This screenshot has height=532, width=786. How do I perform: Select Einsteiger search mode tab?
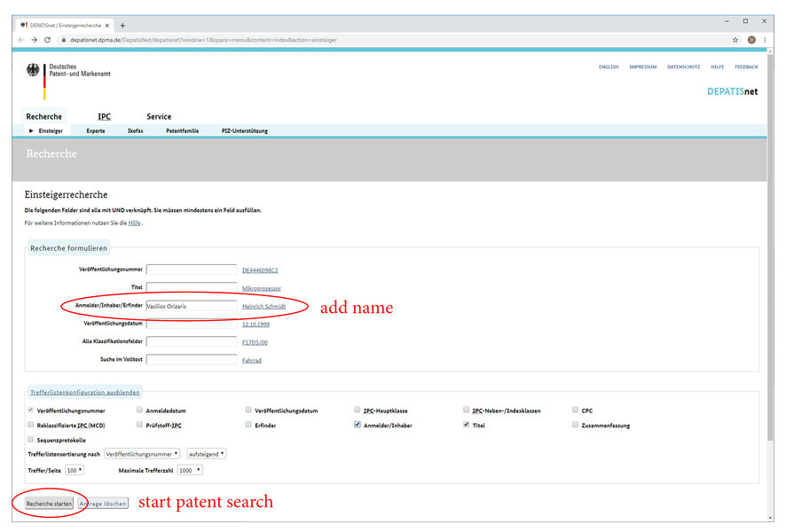click(x=51, y=130)
